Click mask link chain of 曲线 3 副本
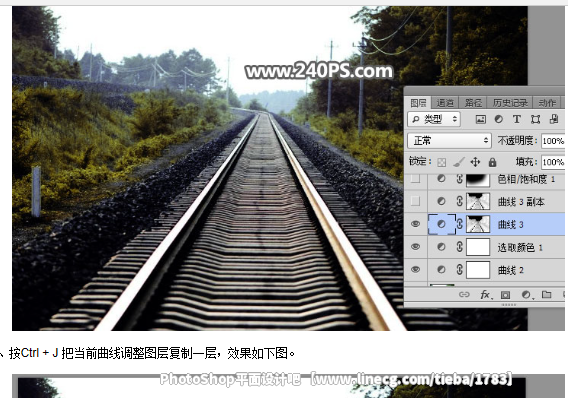The image size is (568, 398). tap(459, 201)
